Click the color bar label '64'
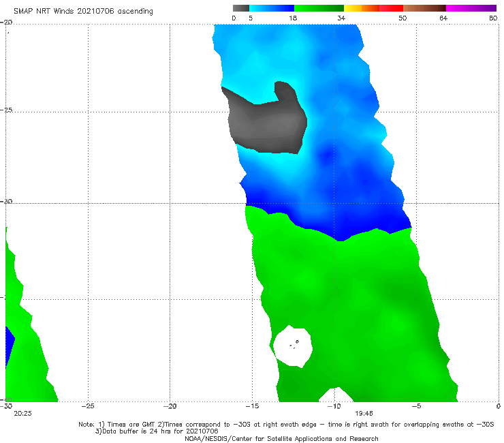 (x=443, y=18)
